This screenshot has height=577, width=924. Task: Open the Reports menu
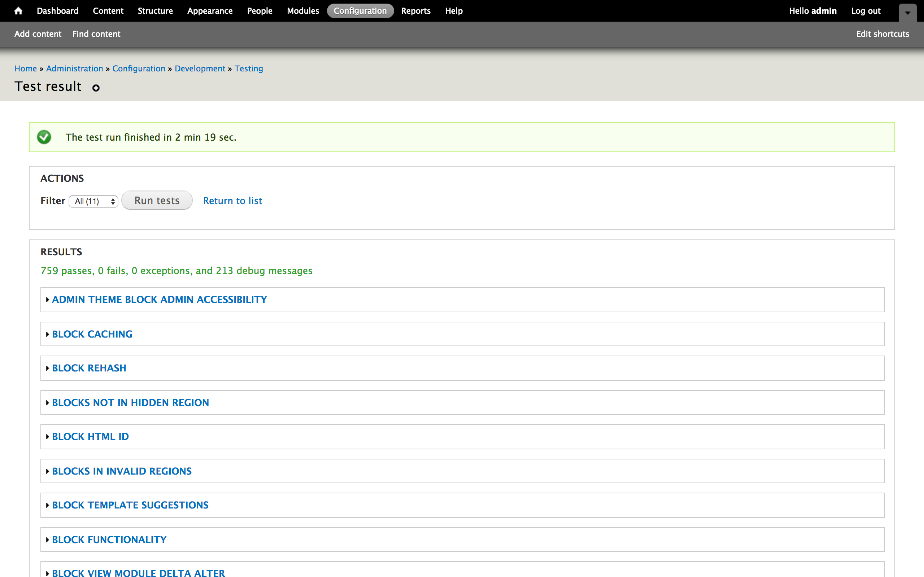pos(415,11)
